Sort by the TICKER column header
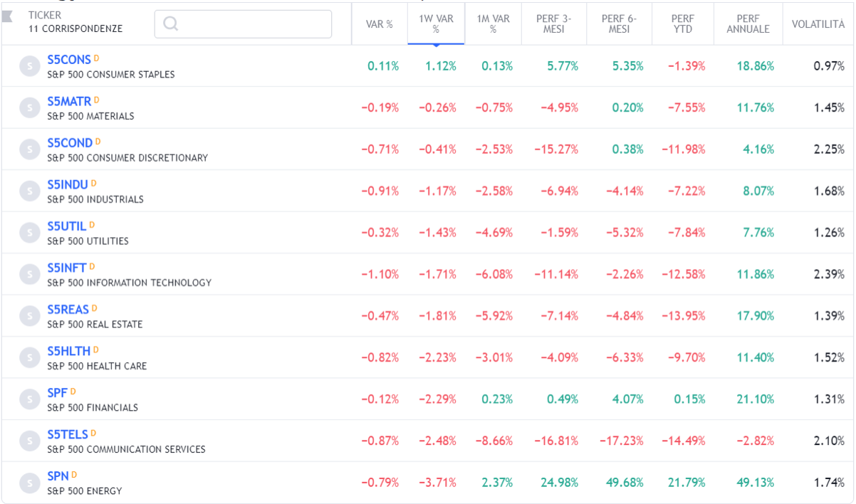Image resolution: width=856 pixels, height=504 pixels. click(45, 15)
